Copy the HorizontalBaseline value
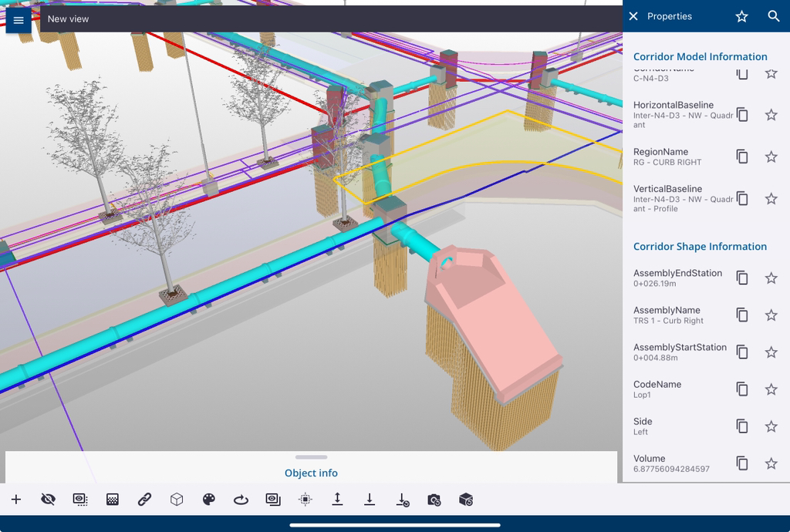 [x=741, y=115]
